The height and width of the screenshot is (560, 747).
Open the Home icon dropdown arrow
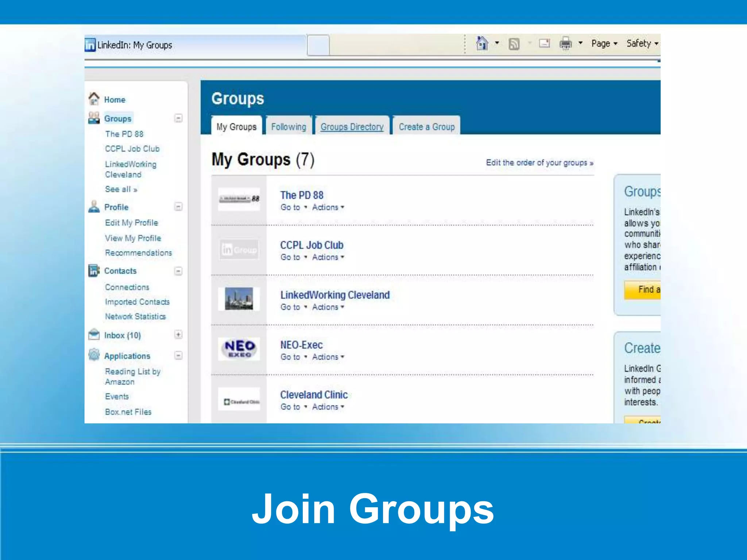point(497,43)
